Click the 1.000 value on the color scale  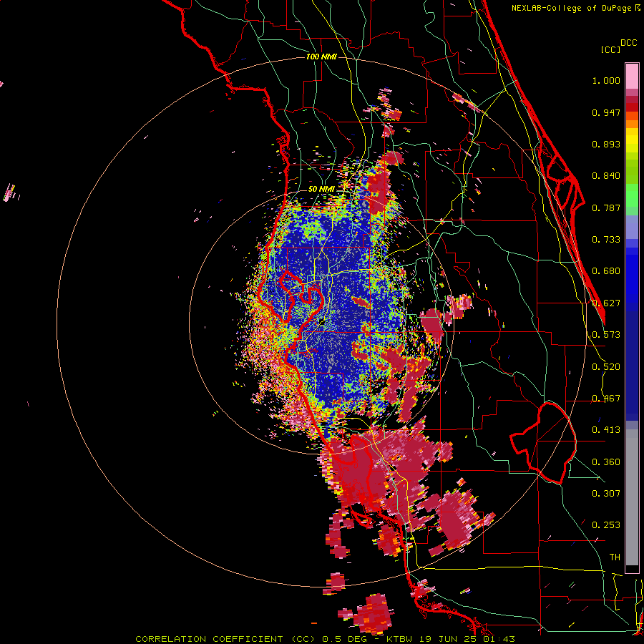pyautogui.click(x=606, y=80)
